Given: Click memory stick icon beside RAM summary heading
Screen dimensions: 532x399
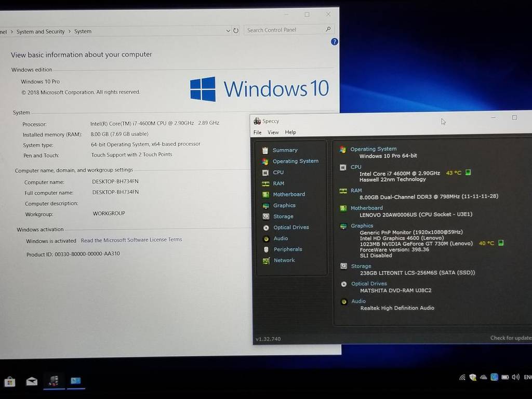Looking at the screenshot, I should (x=343, y=191).
